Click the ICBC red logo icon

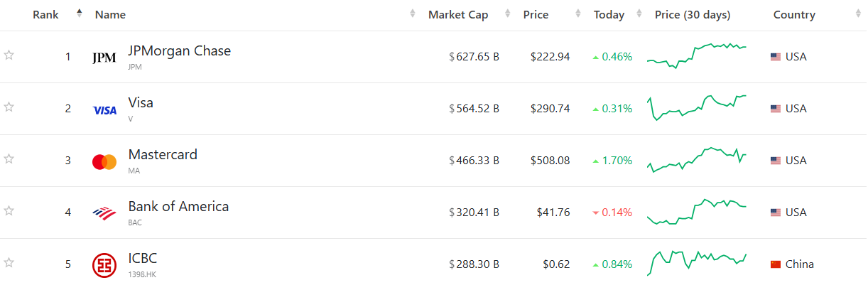click(104, 265)
